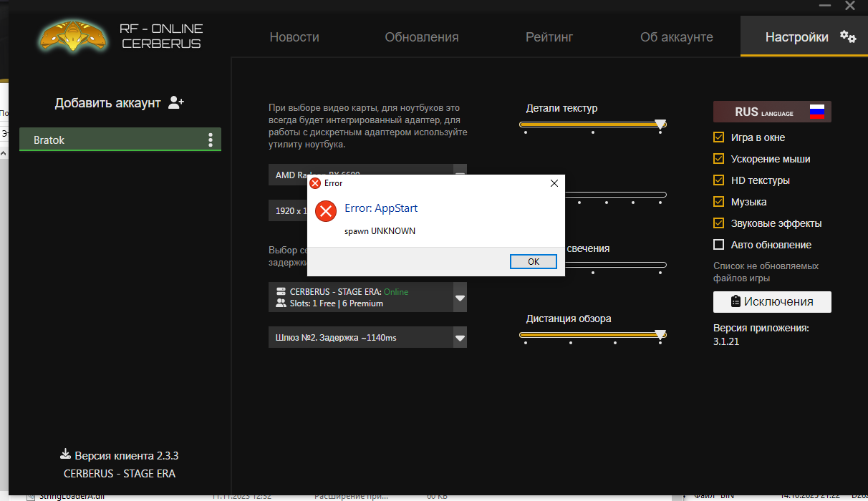Viewport: 868px width, 501px height.
Task: Open the Рейтинг tab
Action: point(549,37)
